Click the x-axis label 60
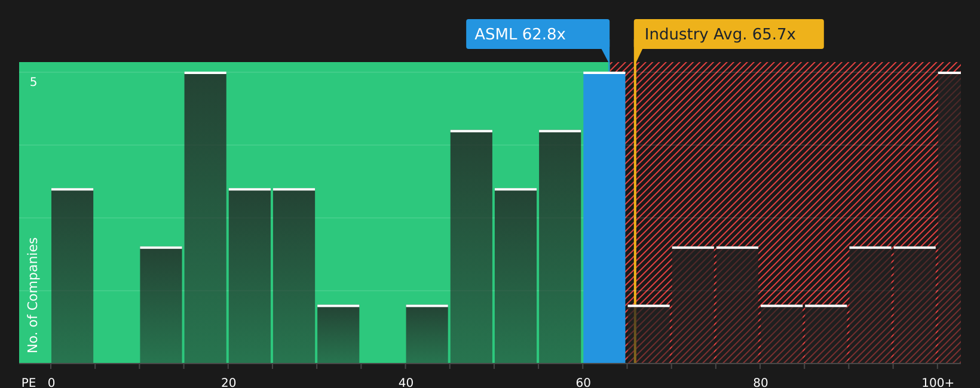 583,383
